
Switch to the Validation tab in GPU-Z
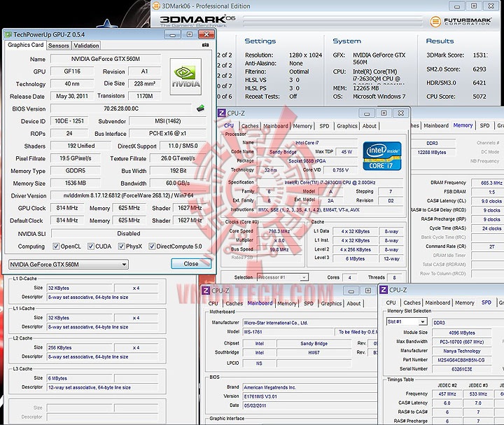pyautogui.click(x=86, y=46)
